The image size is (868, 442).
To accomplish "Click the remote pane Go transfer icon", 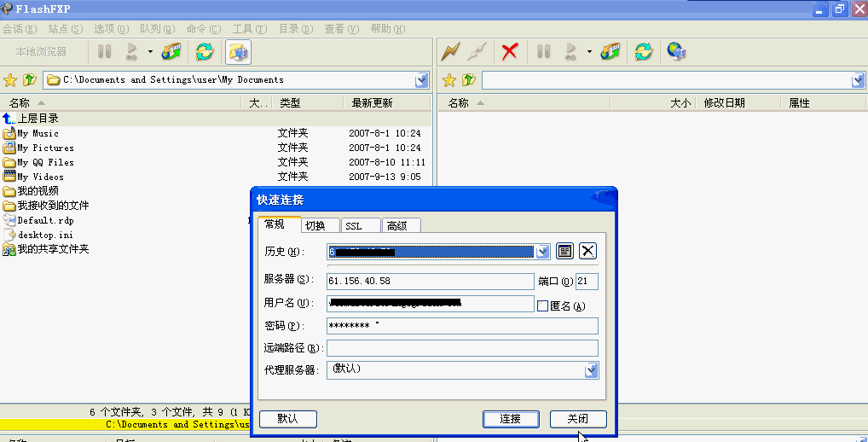I will [x=570, y=52].
